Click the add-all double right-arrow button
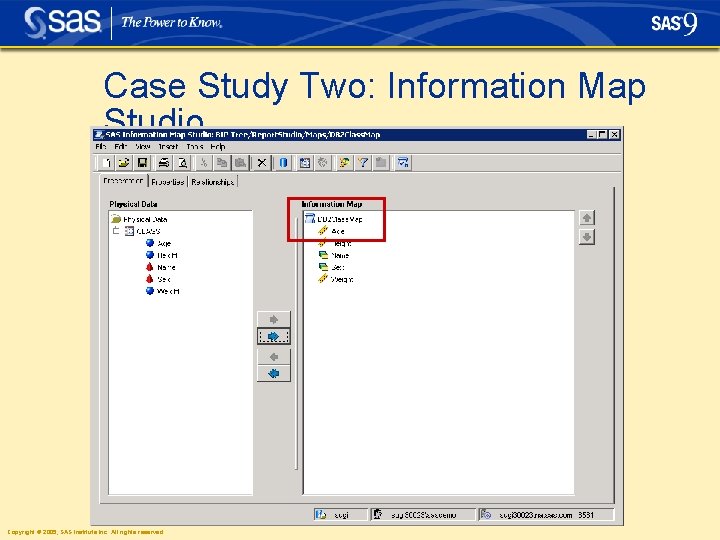The height and width of the screenshot is (540, 720). click(x=274, y=337)
